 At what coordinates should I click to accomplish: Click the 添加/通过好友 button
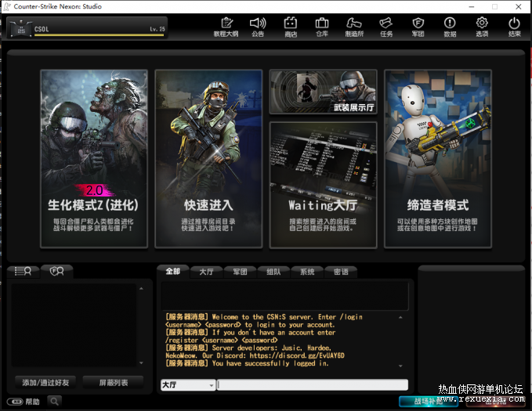pyautogui.click(x=45, y=383)
